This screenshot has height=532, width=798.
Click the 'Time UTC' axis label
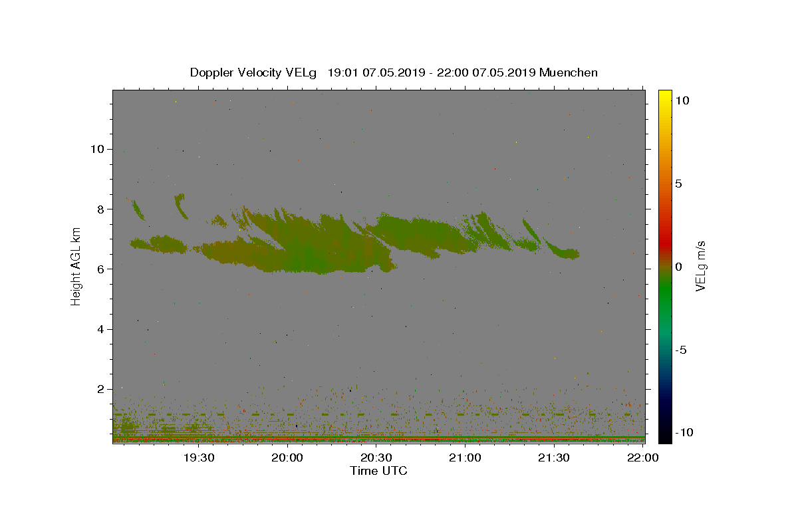tap(378, 471)
